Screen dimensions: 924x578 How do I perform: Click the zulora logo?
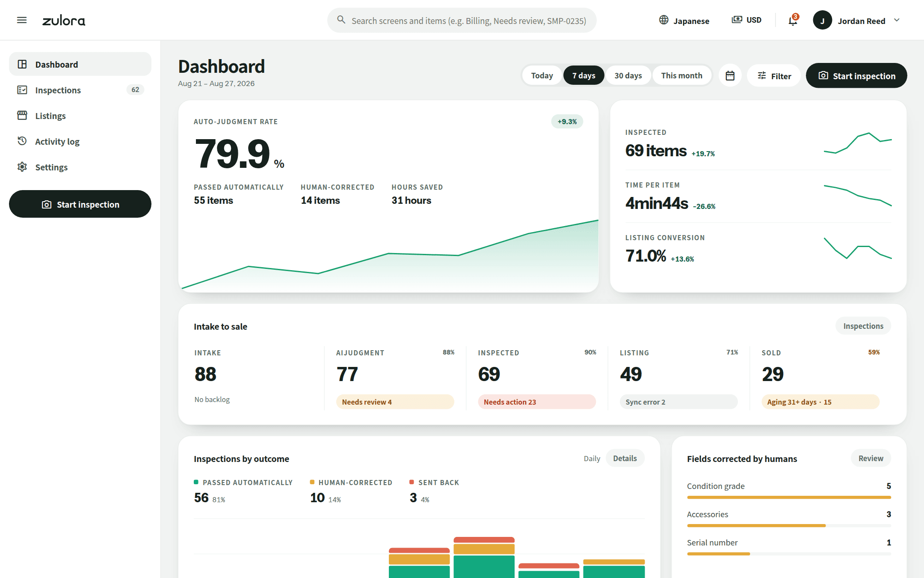pyautogui.click(x=64, y=21)
